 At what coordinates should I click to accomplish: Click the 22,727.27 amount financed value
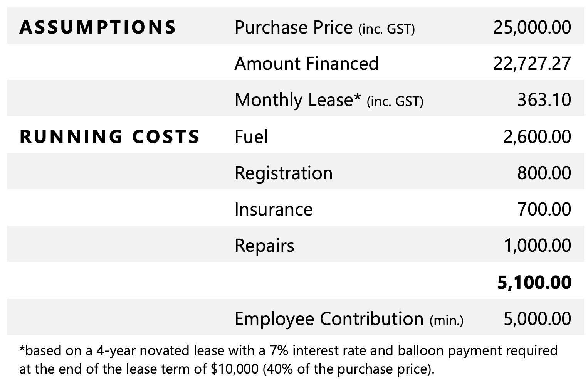(532, 64)
